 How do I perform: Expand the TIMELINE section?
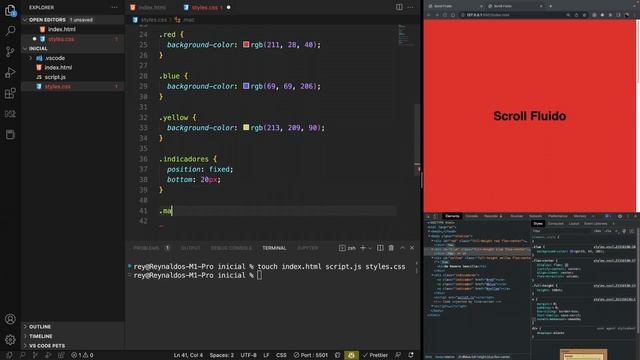point(40,336)
